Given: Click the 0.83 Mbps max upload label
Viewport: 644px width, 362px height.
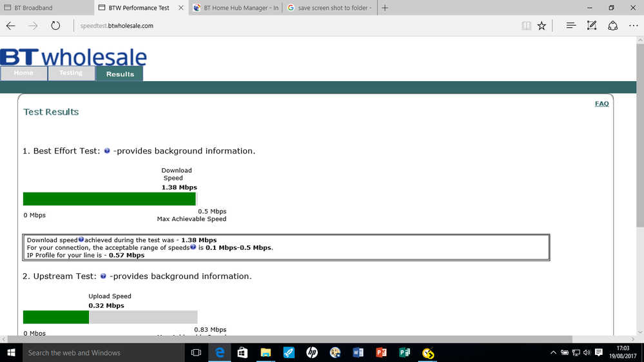Looking at the screenshot, I should click(210, 329).
